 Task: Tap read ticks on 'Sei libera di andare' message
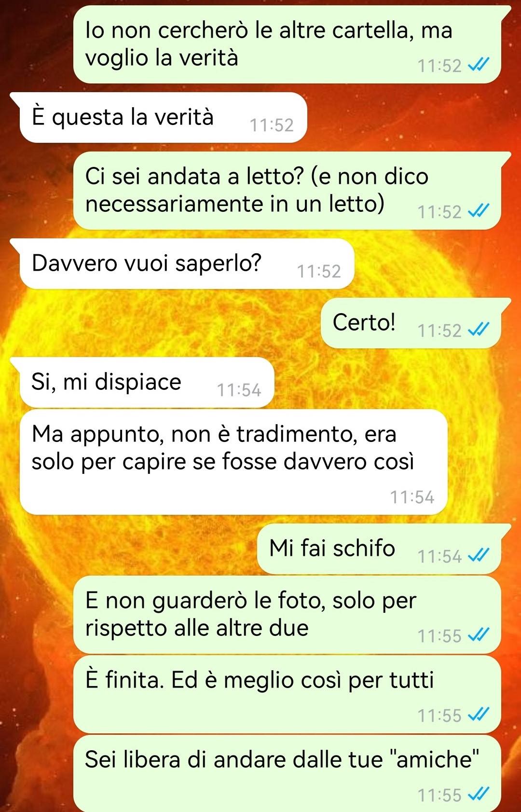pyautogui.click(x=479, y=794)
